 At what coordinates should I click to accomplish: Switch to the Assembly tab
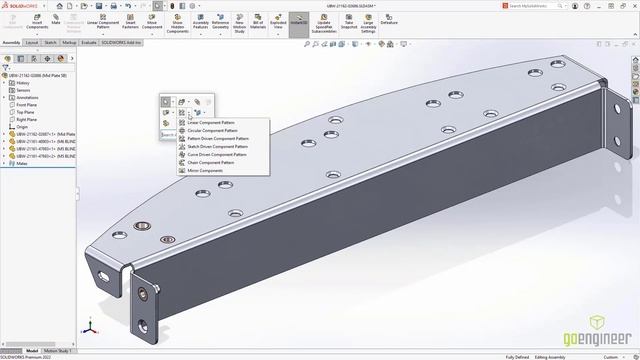point(11,42)
